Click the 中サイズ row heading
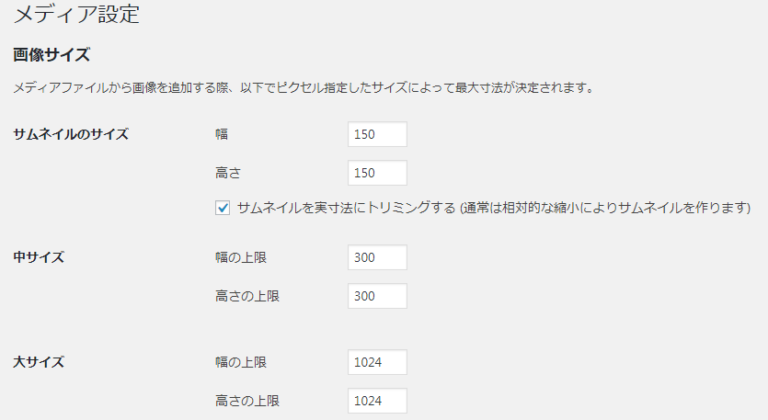This screenshot has width=768, height=420. point(38,257)
